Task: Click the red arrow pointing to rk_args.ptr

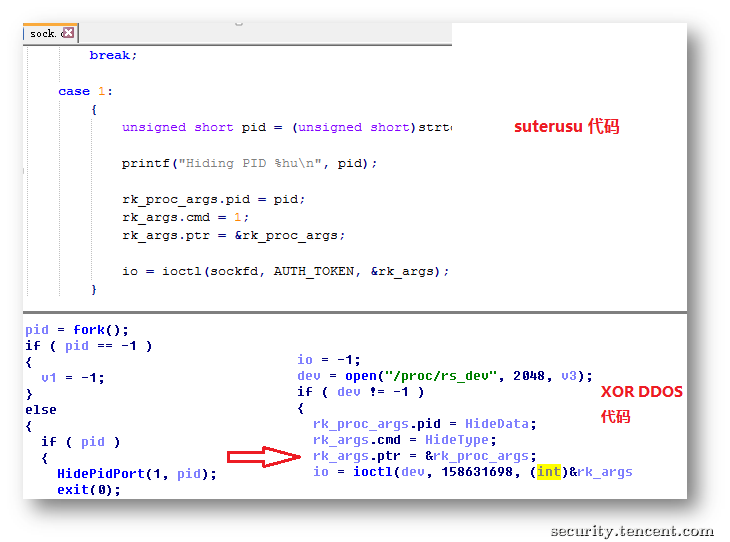Action: (264, 457)
